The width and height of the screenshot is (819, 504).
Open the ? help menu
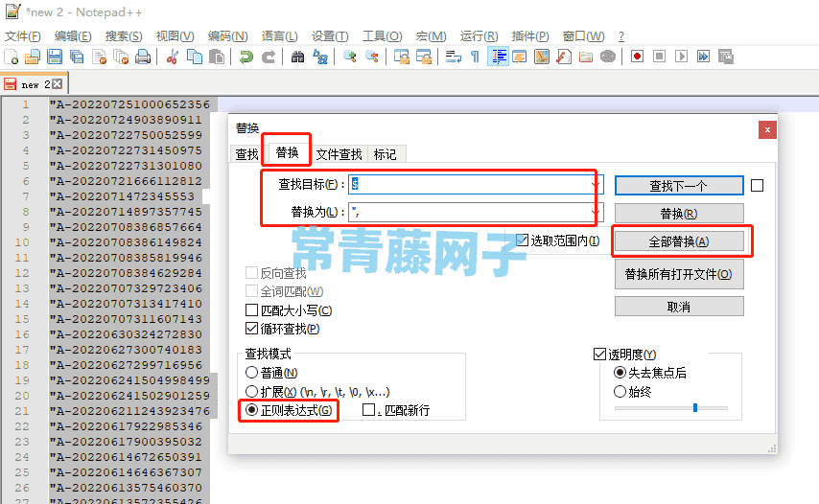coord(621,36)
